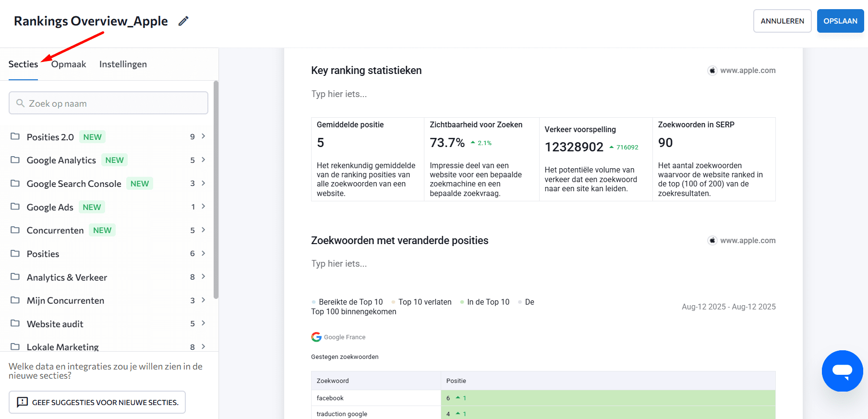Click the Aug-12 2025 date range

pyautogui.click(x=729, y=307)
